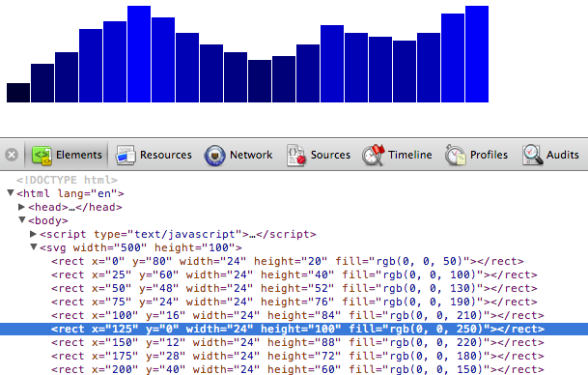Select the rect x="150" row
Image resolution: width=588 pixels, height=375 pixels.
coord(297,342)
